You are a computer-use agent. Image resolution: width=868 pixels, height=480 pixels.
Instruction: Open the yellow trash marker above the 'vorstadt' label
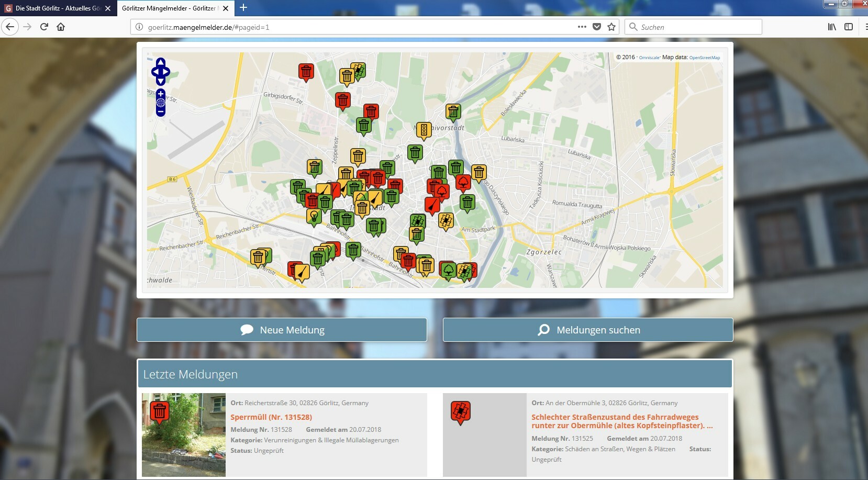pos(453,112)
